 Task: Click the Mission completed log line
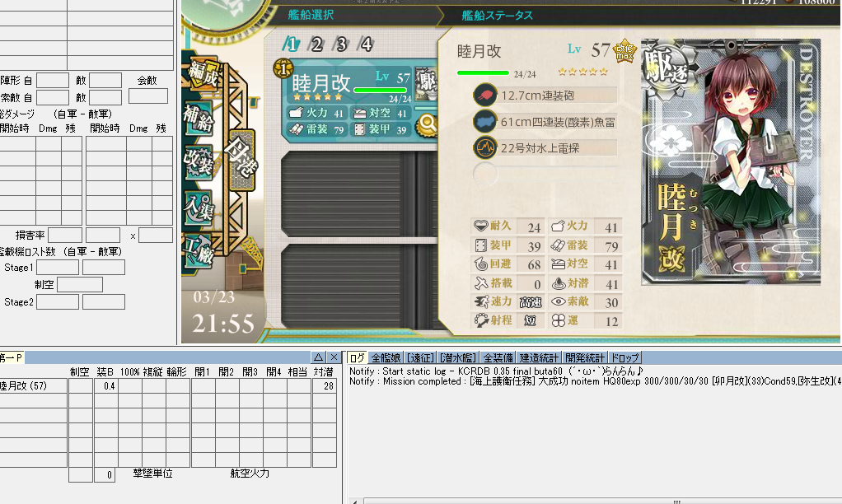tap(595, 381)
